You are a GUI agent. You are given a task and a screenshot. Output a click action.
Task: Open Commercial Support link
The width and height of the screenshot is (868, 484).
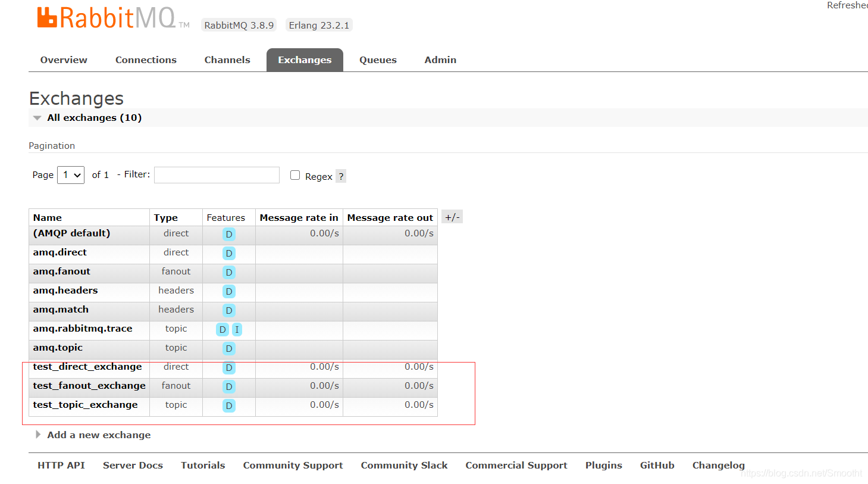[x=516, y=466]
